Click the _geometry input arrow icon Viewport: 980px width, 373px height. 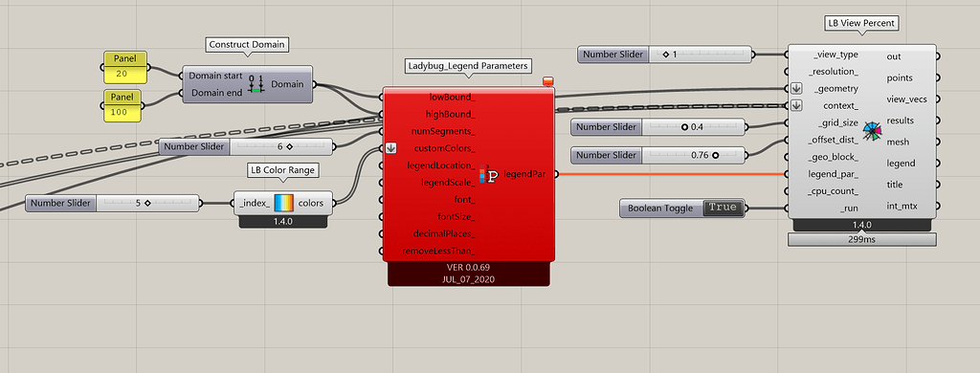coord(796,88)
